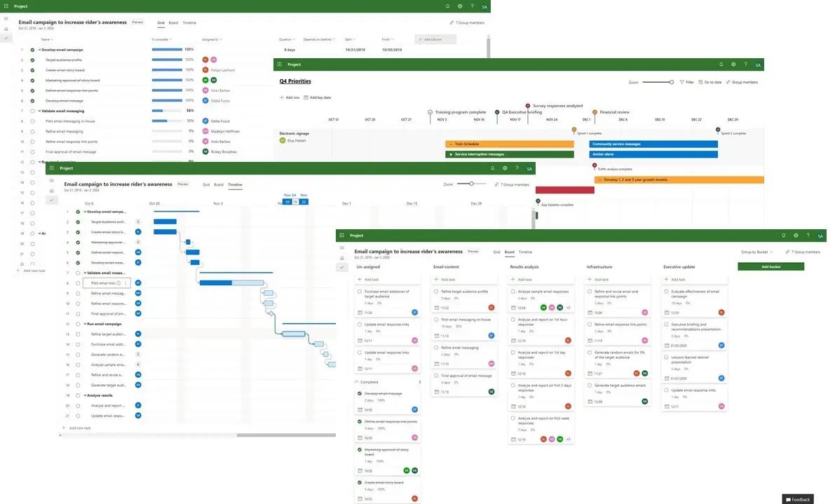
Task: Collapse the 'Validate email messaging' grid row
Action: 39,111
